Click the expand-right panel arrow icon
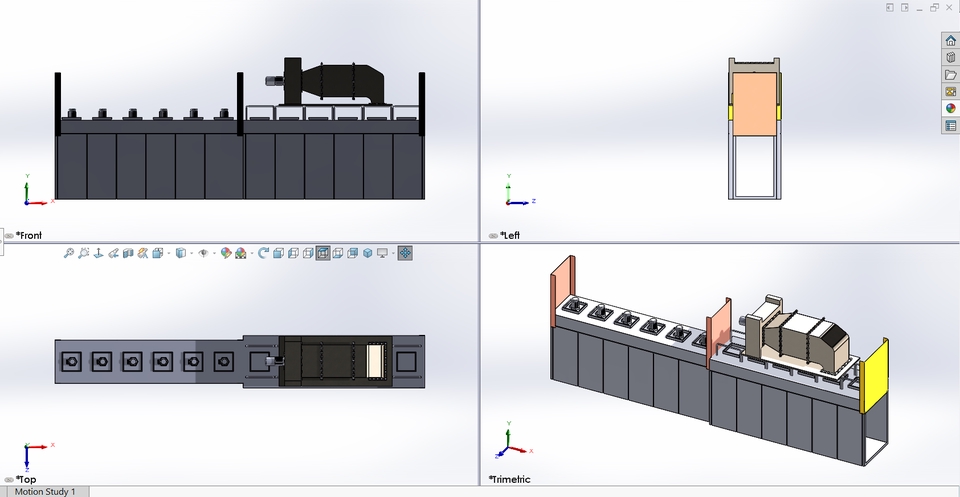The height and width of the screenshot is (497, 960). coord(905,7)
